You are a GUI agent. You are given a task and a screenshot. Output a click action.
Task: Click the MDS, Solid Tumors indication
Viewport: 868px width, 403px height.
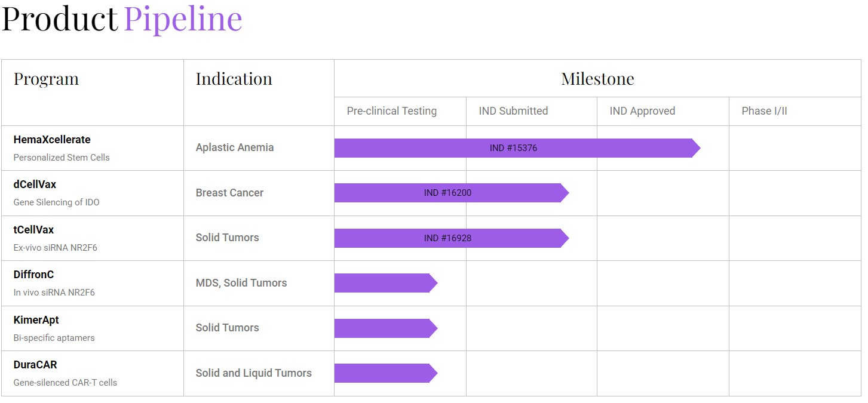241,283
